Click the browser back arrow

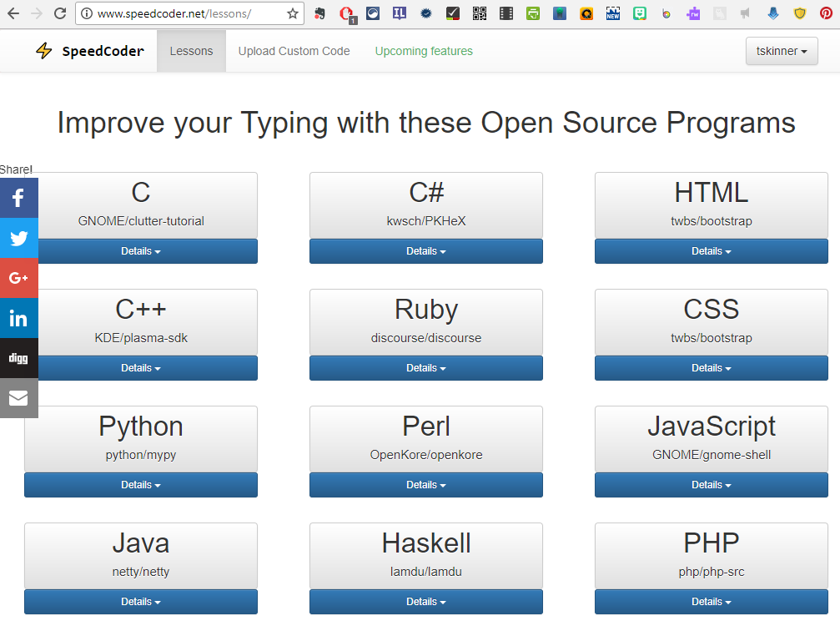click(x=13, y=13)
